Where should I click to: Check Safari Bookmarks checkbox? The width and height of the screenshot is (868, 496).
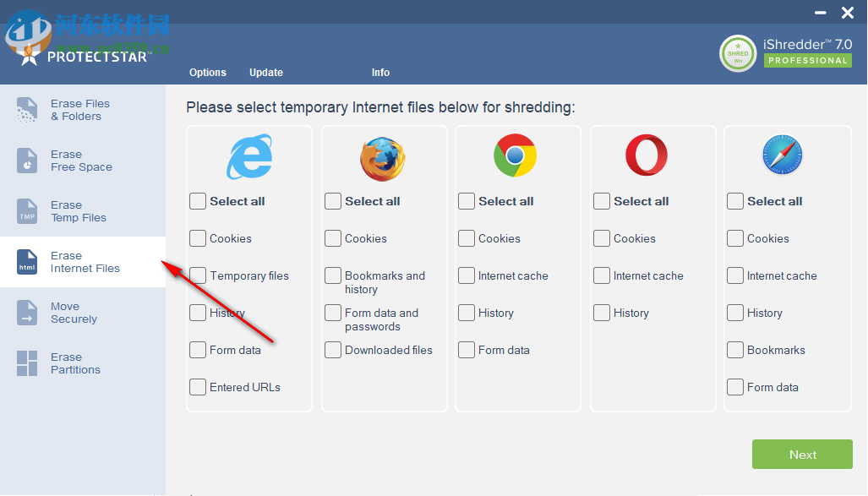point(735,350)
